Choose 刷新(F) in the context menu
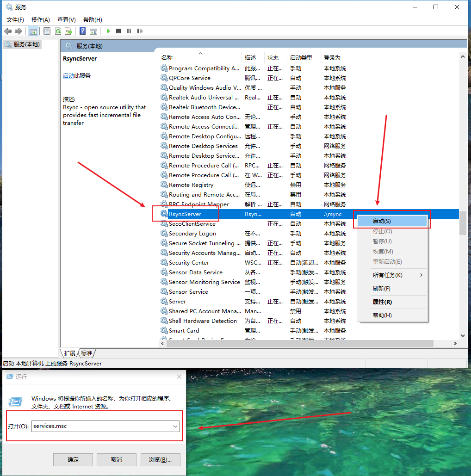Image resolution: width=471 pixels, height=476 pixels. point(392,288)
